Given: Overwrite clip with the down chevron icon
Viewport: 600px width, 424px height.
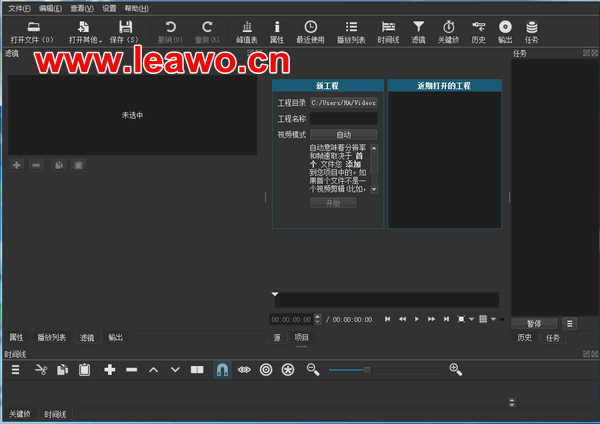Looking at the screenshot, I should (x=175, y=370).
